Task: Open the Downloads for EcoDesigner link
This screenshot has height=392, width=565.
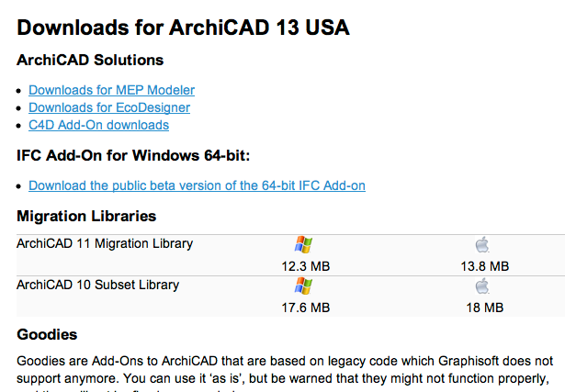Action: [109, 107]
